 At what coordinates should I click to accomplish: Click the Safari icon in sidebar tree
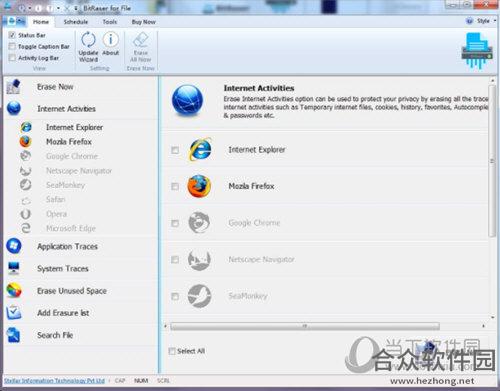point(26,200)
